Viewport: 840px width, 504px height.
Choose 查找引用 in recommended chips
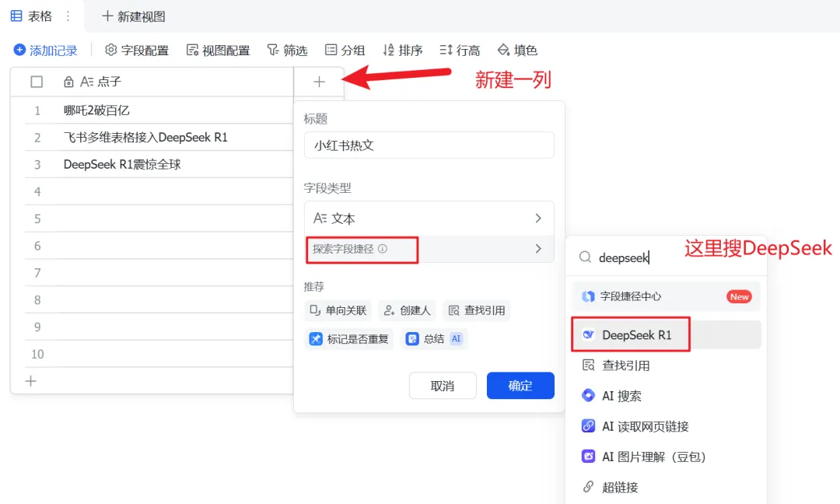(x=477, y=310)
